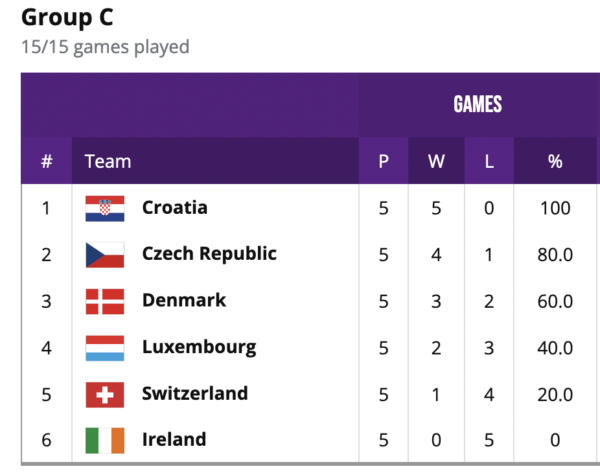Sort by the % percentage column
The height and width of the screenshot is (473, 600).
[554, 161]
